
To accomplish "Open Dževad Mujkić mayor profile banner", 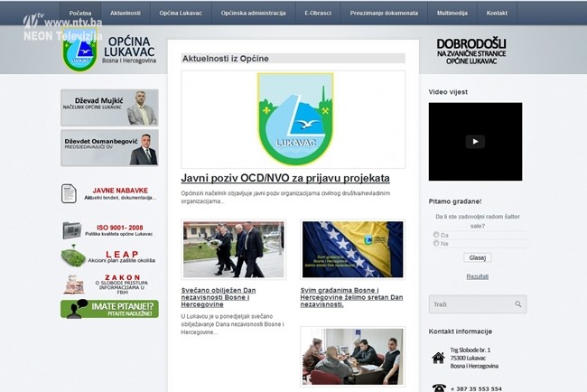I will (x=109, y=107).
